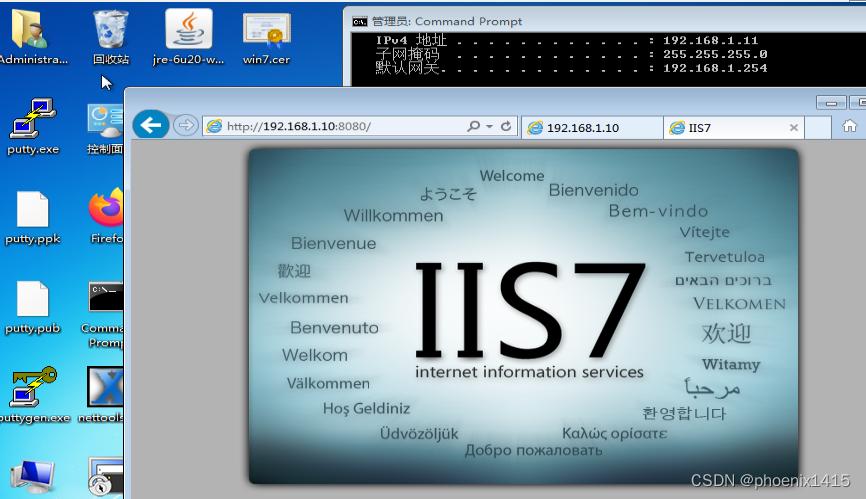The width and height of the screenshot is (866, 499).
Task: Click the IIS7 welcome image
Action: [524, 316]
